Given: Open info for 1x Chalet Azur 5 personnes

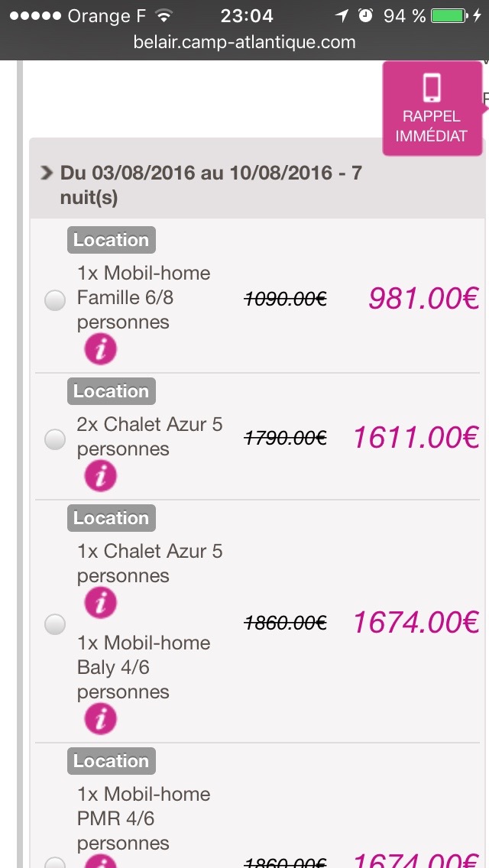Looking at the screenshot, I should click(x=100, y=604).
